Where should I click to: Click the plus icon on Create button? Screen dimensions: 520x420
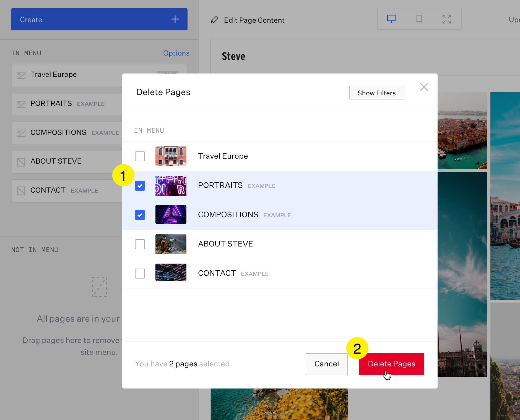175,19
